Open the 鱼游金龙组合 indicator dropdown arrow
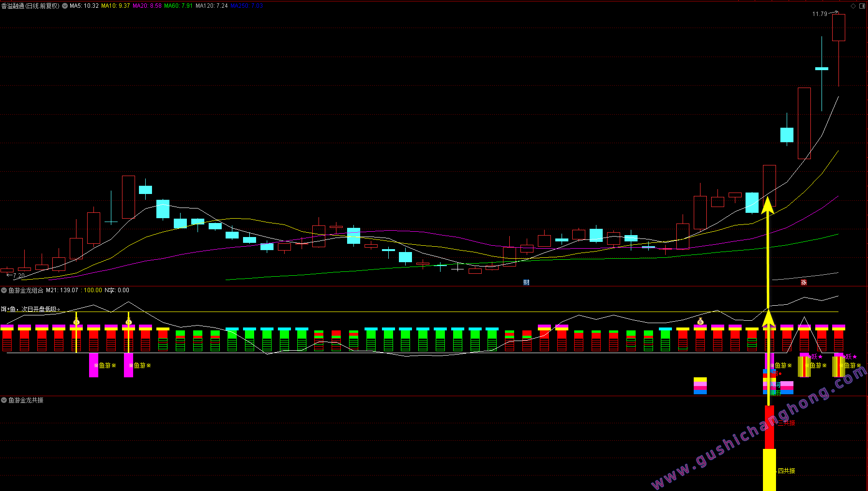This screenshot has height=491, width=868. click(4, 290)
